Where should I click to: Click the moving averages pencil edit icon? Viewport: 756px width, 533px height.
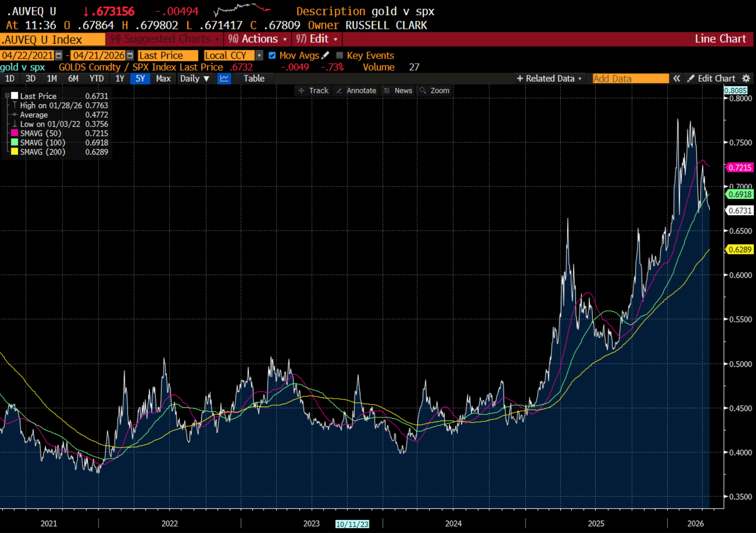pos(325,55)
